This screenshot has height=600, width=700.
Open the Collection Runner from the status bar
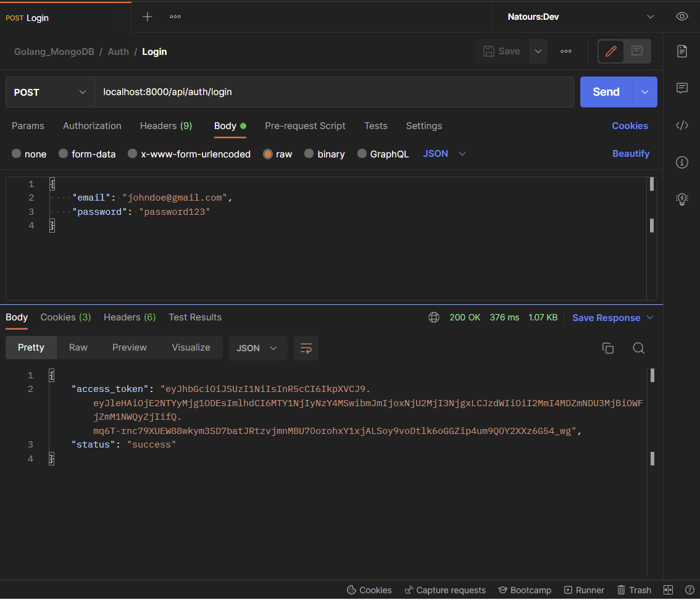(584, 590)
